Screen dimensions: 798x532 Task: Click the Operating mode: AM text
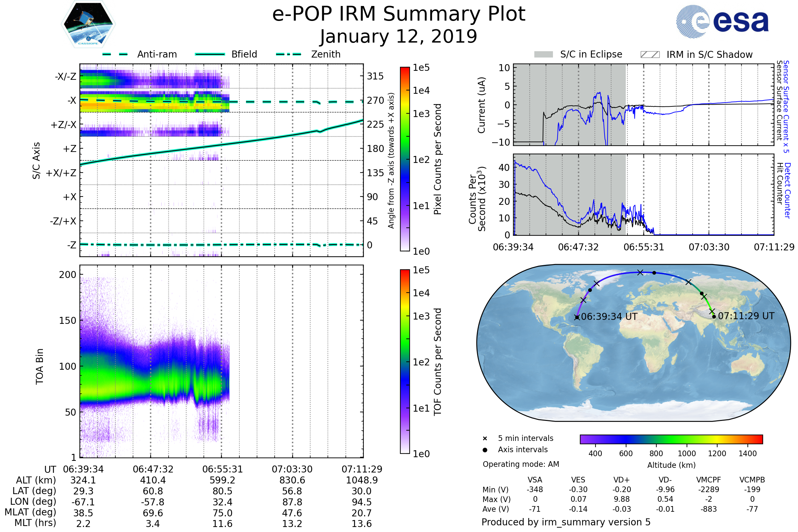click(521, 464)
